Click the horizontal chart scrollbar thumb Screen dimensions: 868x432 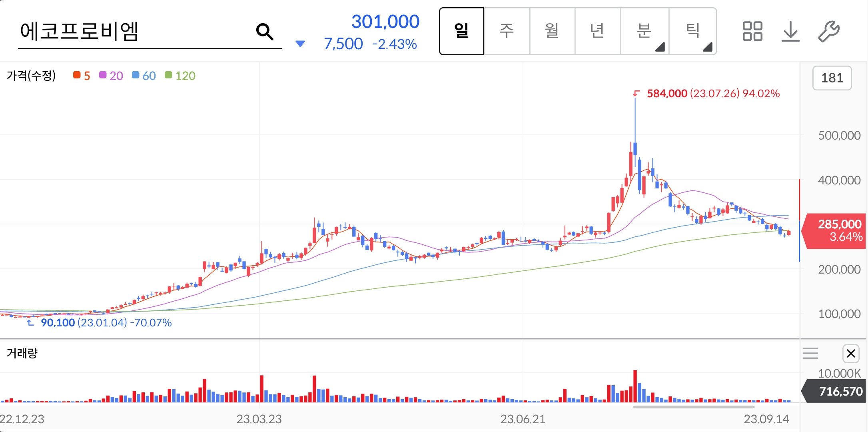point(693,407)
